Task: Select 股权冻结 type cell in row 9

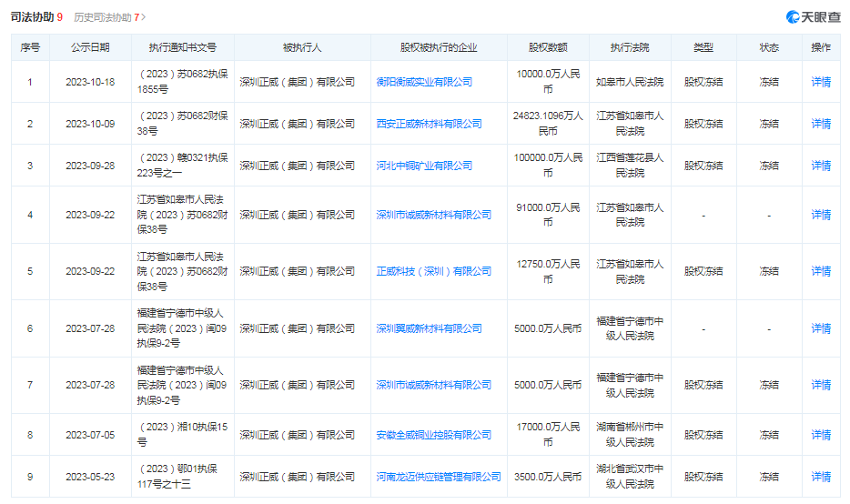Action: 703,477
